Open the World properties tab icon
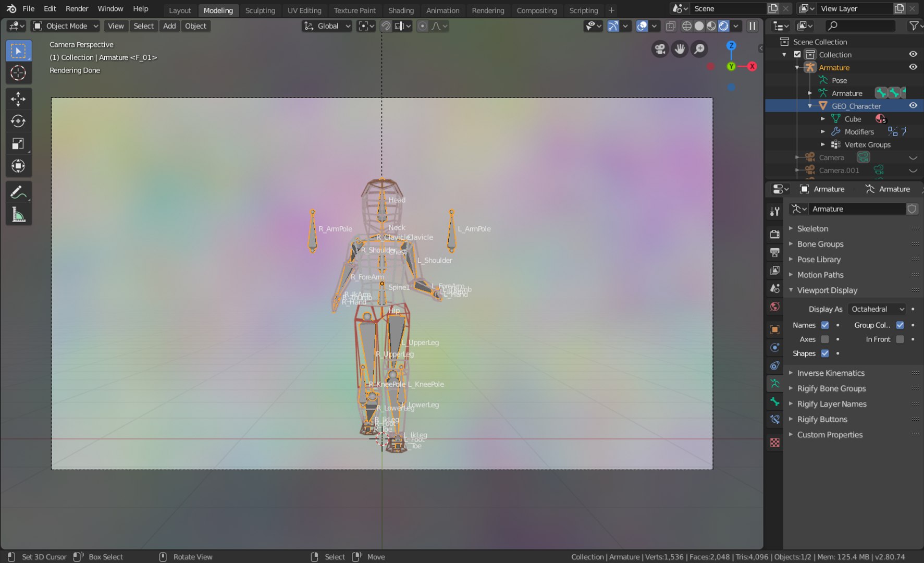This screenshot has height=563, width=924. pos(775,307)
